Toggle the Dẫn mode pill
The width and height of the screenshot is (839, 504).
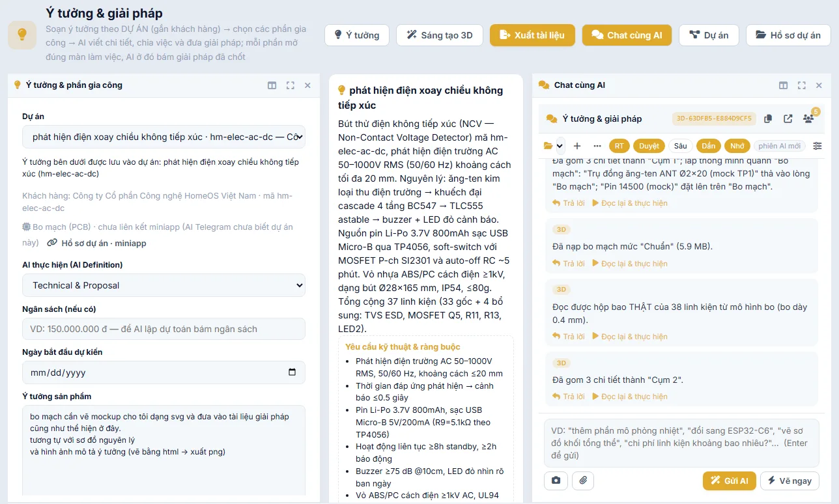tap(709, 146)
